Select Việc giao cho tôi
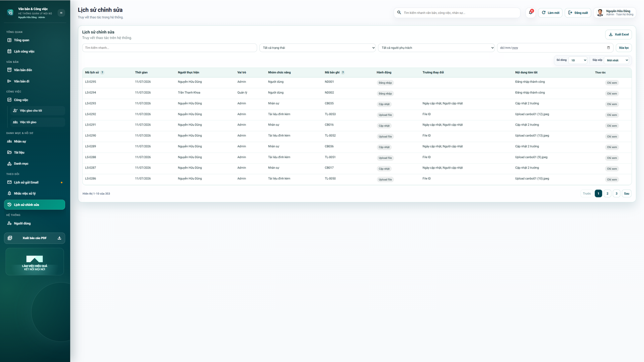 (38, 111)
